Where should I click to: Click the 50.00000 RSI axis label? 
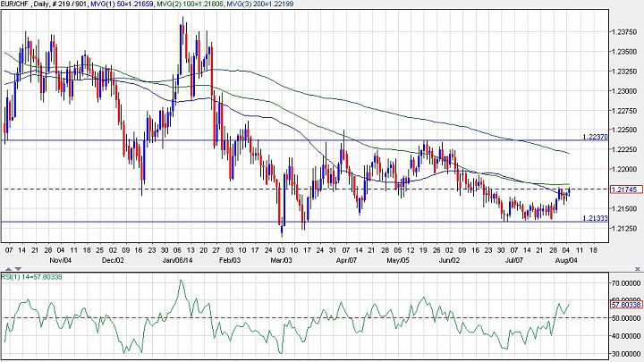pyautogui.click(x=626, y=318)
